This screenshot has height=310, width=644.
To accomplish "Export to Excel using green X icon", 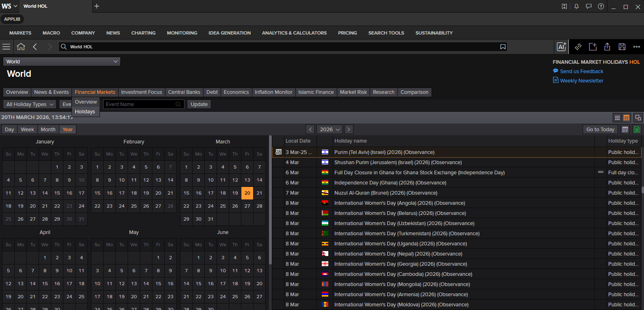I will [x=637, y=130].
